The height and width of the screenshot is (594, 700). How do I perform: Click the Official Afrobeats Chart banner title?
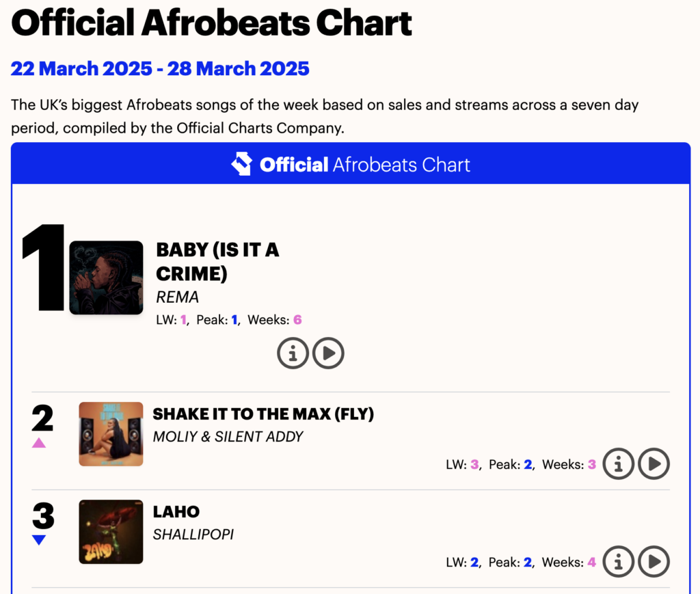pyautogui.click(x=365, y=165)
